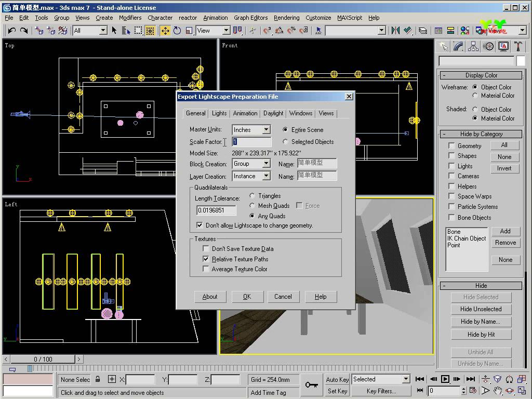The width and height of the screenshot is (532, 399).
Task: Open the Time Configuration icon
Action: tap(473, 391)
